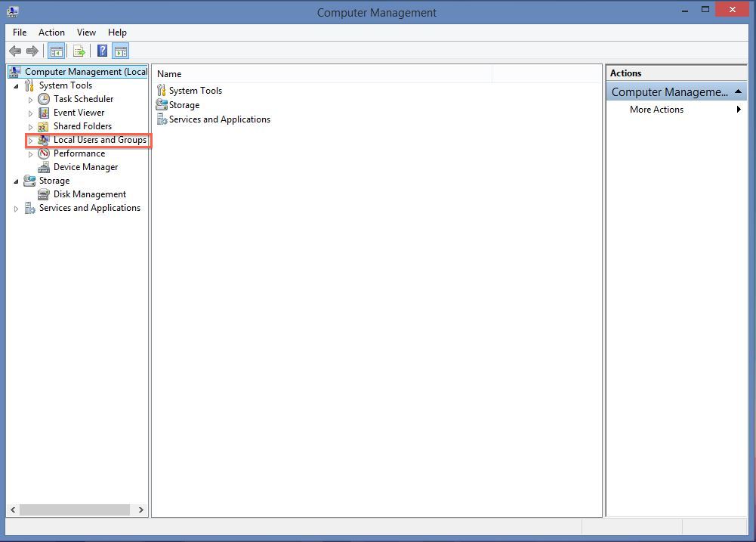Open the View menu
The image size is (756, 542).
tap(86, 33)
